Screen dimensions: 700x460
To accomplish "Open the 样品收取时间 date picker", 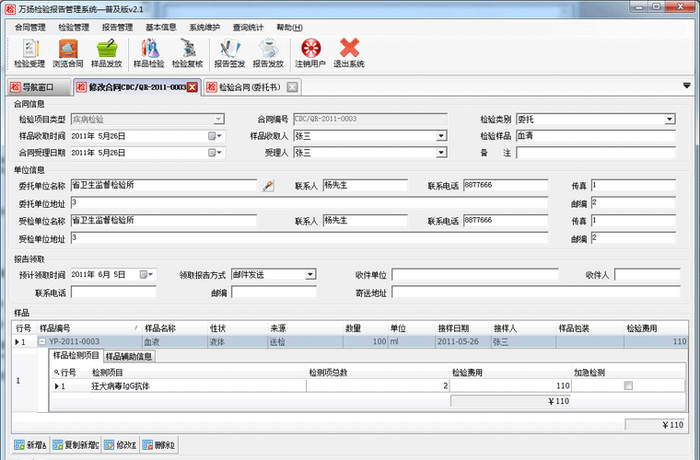I will (x=216, y=136).
